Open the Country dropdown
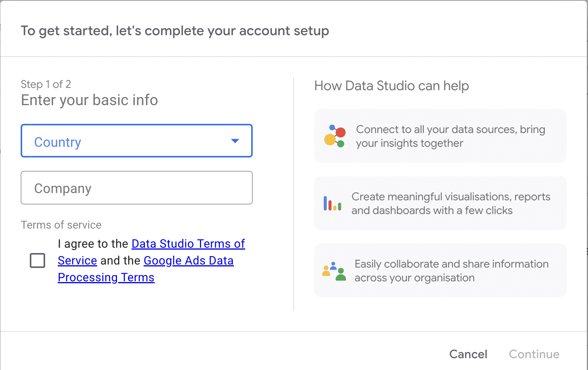The image size is (588, 370). (136, 141)
